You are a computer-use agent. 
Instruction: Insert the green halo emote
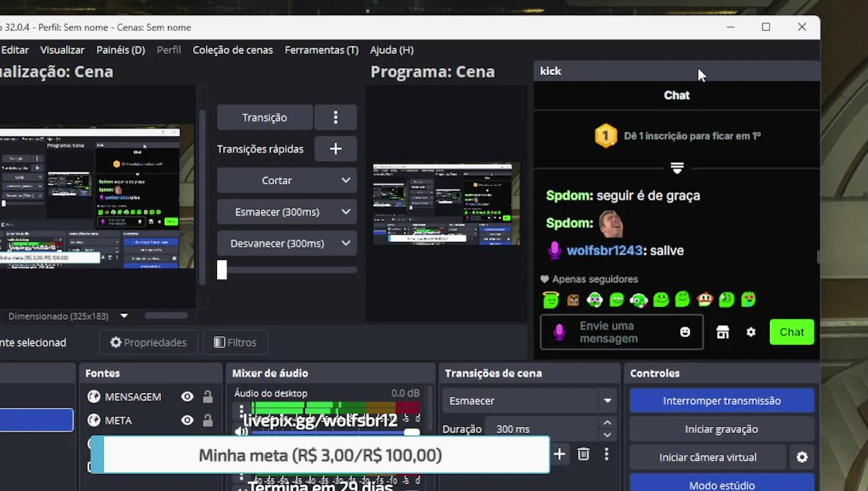551,299
